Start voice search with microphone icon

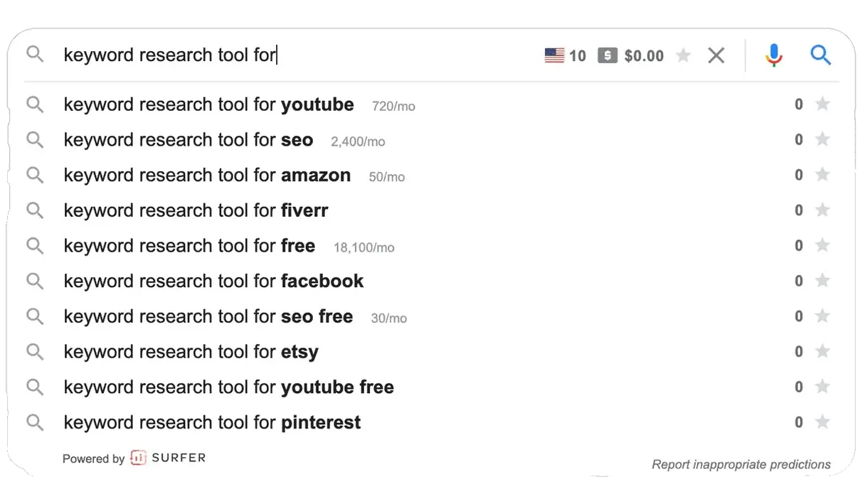point(774,55)
